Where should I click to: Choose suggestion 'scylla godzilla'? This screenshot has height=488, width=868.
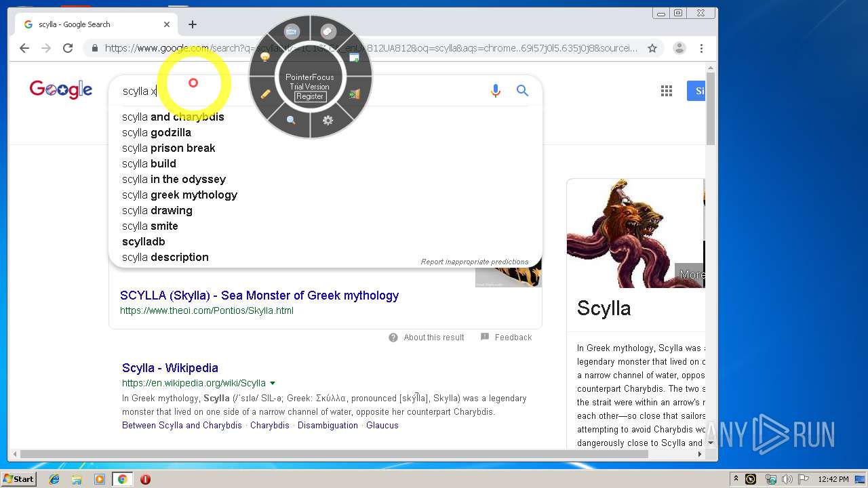tap(157, 132)
